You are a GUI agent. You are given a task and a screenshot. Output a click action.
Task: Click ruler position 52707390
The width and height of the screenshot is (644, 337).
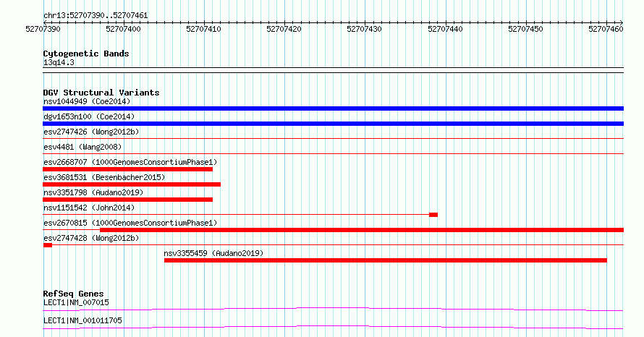43,29
